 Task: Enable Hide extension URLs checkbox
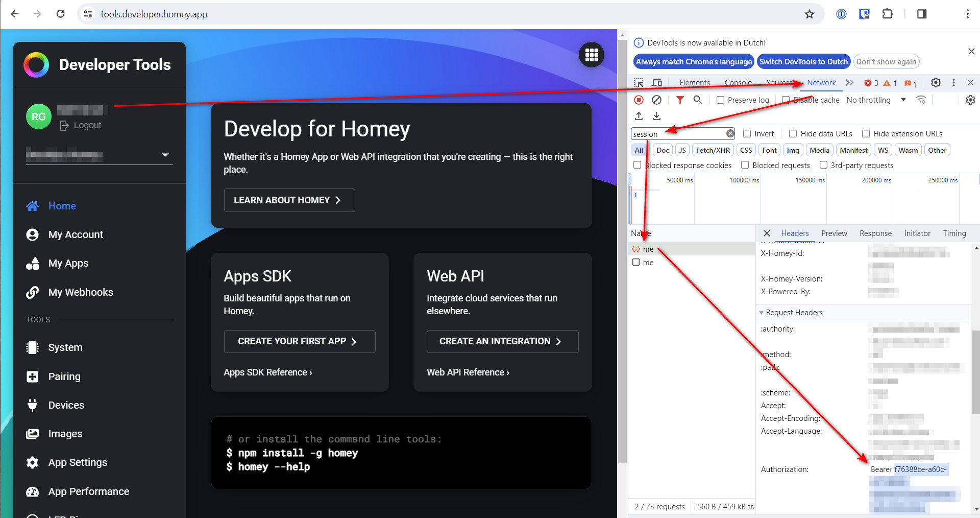(x=866, y=134)
